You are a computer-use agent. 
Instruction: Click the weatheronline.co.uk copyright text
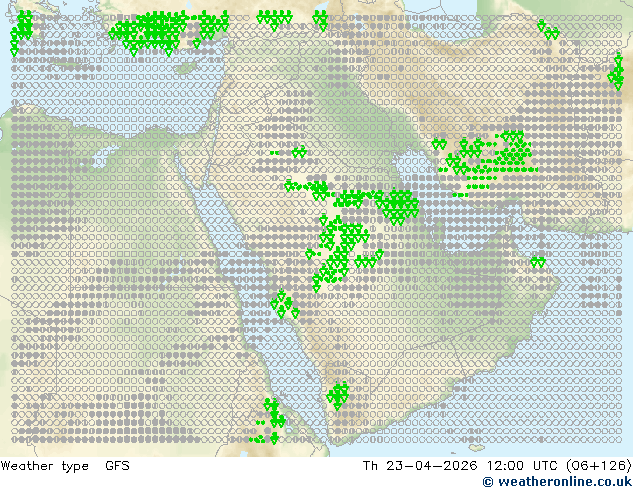[558, 482]
